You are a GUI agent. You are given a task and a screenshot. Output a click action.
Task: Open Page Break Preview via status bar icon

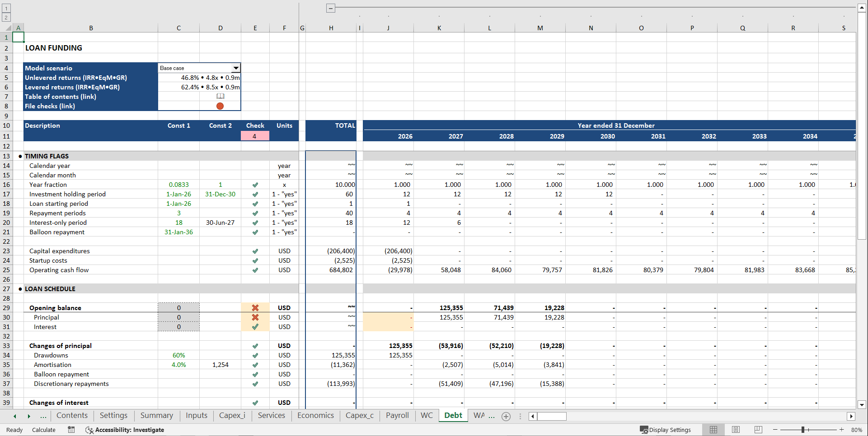(x=758, y=430)
